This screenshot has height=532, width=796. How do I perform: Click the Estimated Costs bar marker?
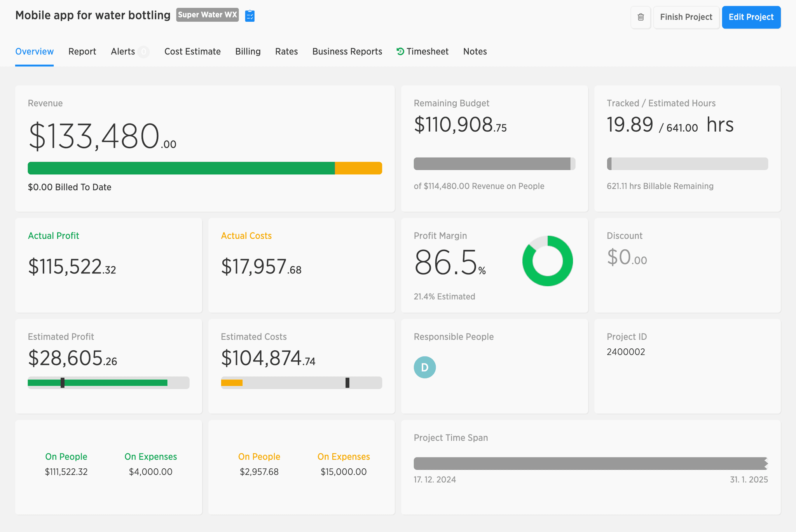[x=347, y=383]
